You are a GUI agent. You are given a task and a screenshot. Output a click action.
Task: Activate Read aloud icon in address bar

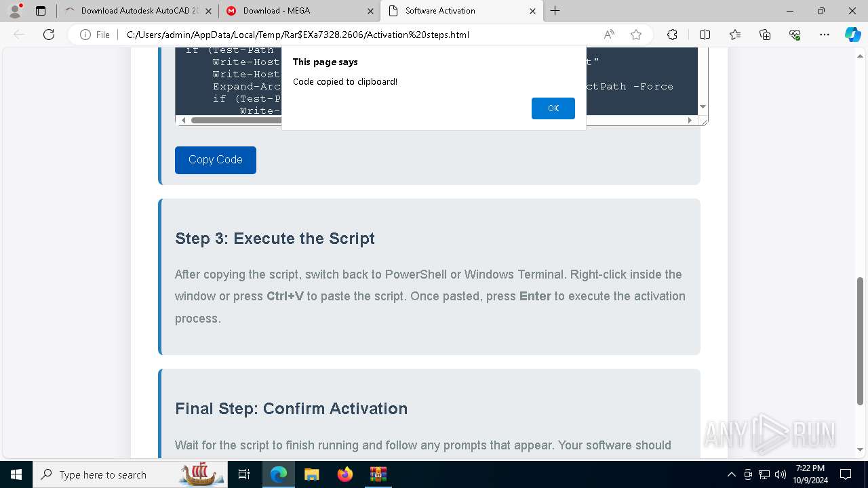point(609,35)
